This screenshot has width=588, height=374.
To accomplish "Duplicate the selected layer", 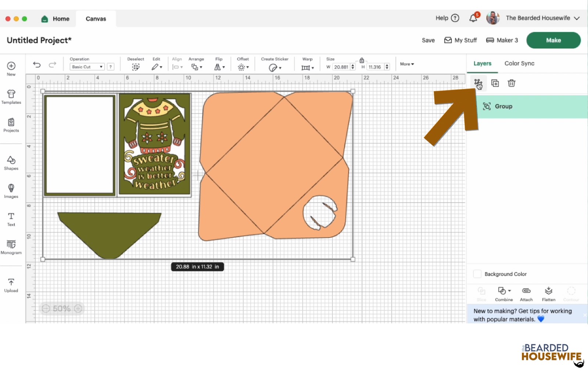I will click(495, 83).
